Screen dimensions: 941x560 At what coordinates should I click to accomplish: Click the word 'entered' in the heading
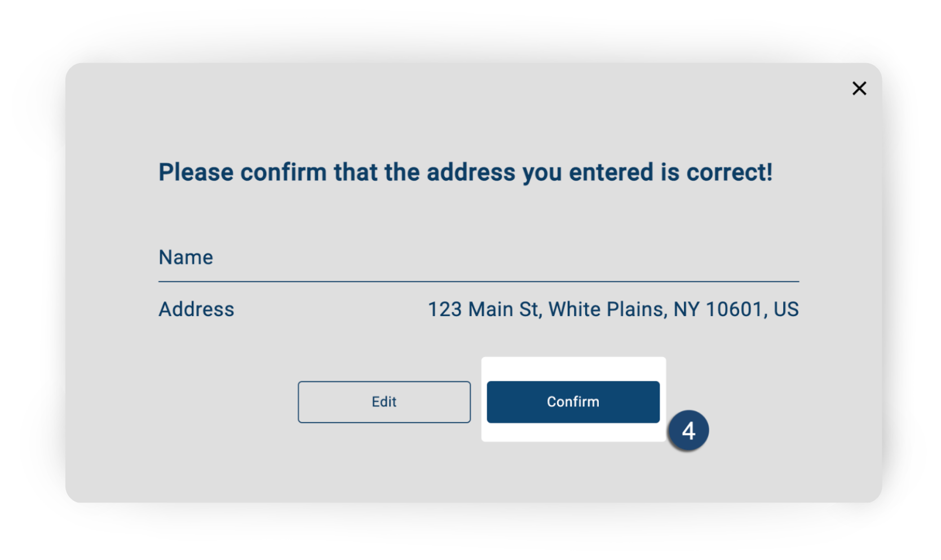(x=611, y=172)
